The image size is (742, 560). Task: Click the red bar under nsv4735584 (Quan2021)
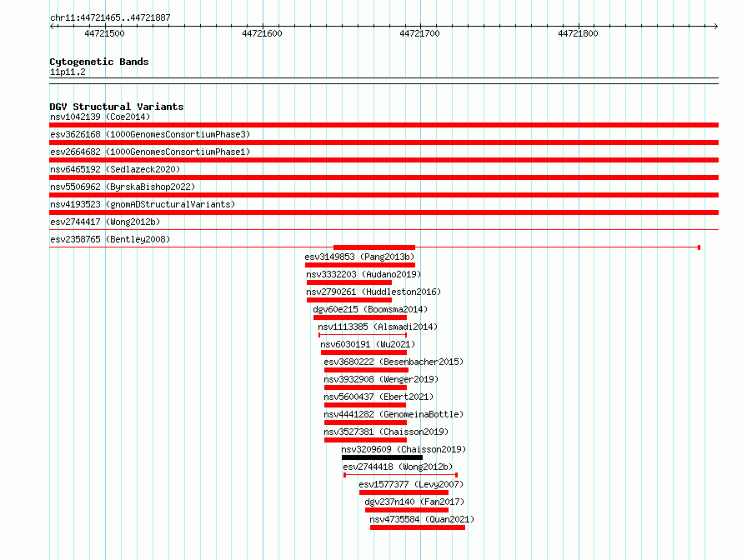coord(418,527)
